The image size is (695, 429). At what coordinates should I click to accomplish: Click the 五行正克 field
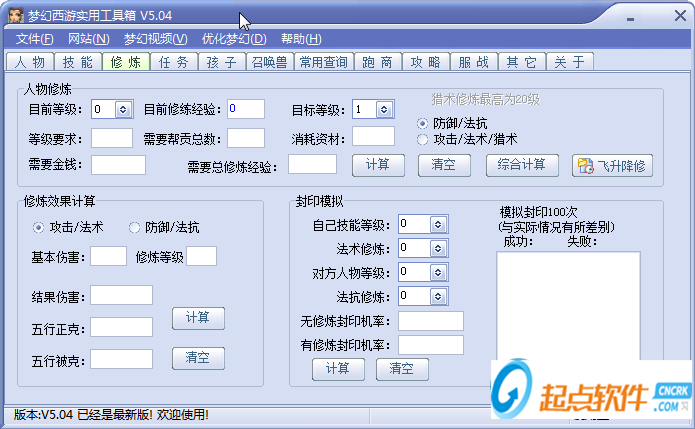(x=121, y=327)
